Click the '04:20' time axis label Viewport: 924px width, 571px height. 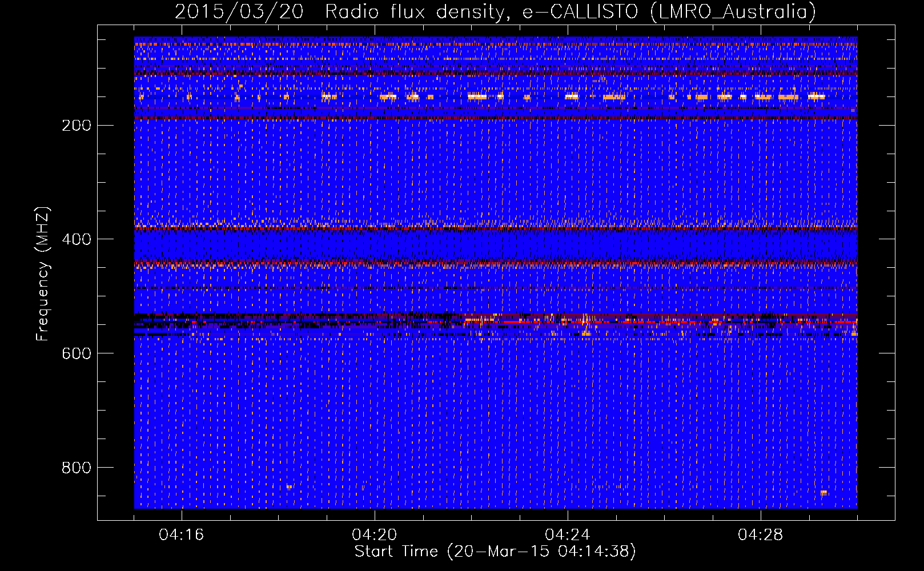375,535
